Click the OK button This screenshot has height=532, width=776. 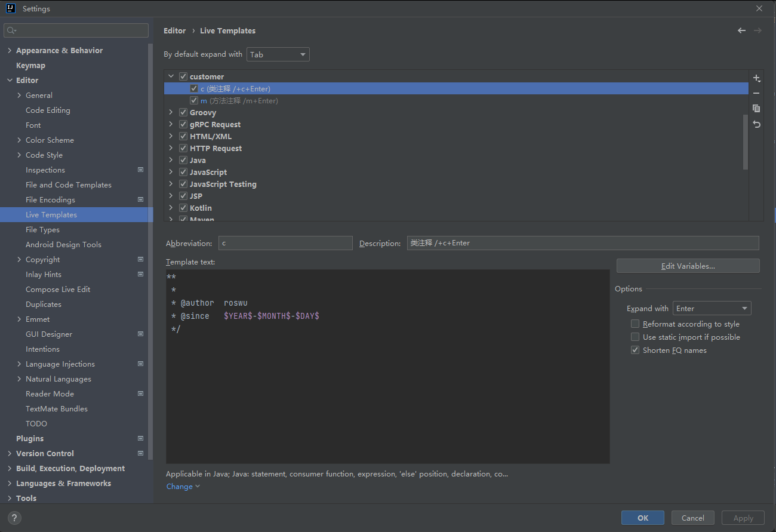click(643, 518)
